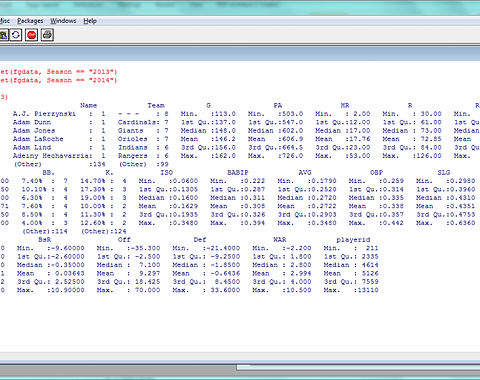Click the HR Max. value 53.00
The width and height of the screenshot is (480, 380).
[359, 155]
